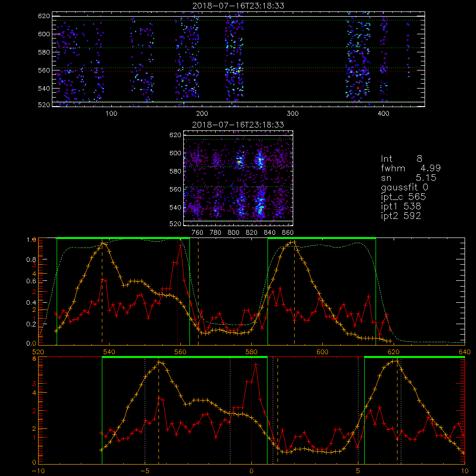Viewport: 476px width, 476px height.
Task: Click the timestamp title above the wide top image
Action: coord(238,6)
